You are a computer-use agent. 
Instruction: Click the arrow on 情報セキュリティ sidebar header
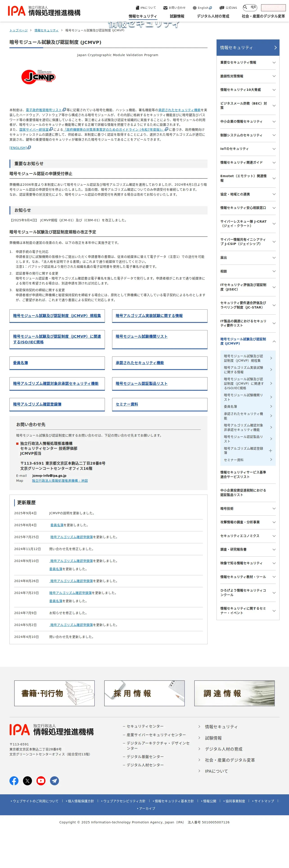coord(275,48)
